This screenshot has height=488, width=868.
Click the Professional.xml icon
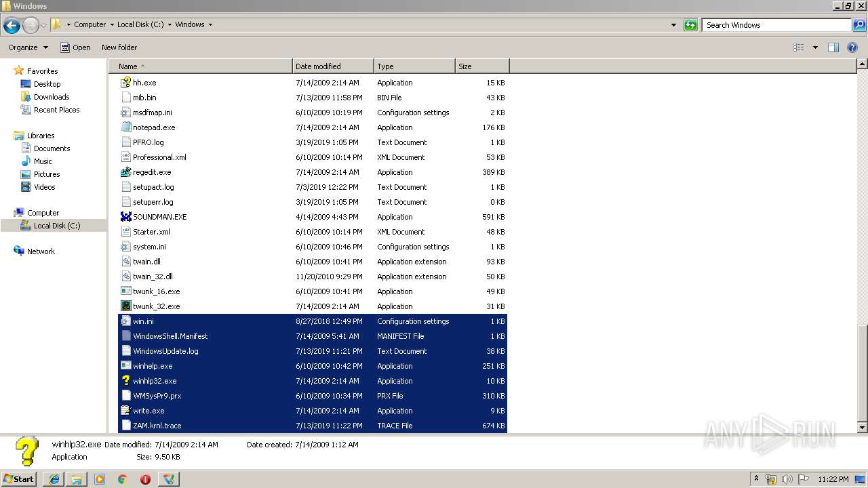pyautogui.click(x=125, y=157)
